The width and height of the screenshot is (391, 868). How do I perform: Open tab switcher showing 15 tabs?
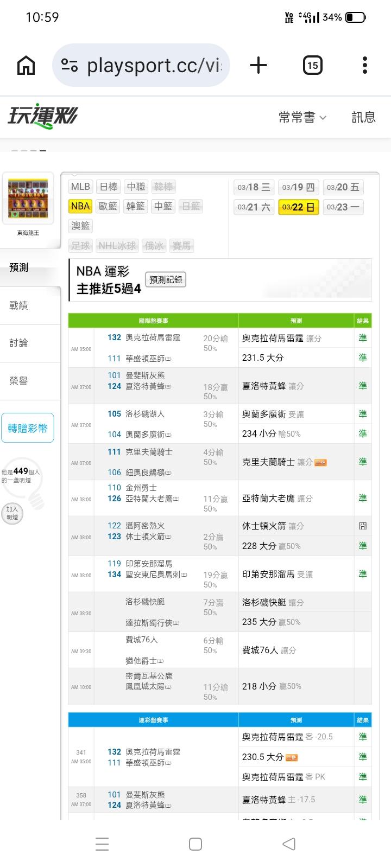click(x=312, y=66)
